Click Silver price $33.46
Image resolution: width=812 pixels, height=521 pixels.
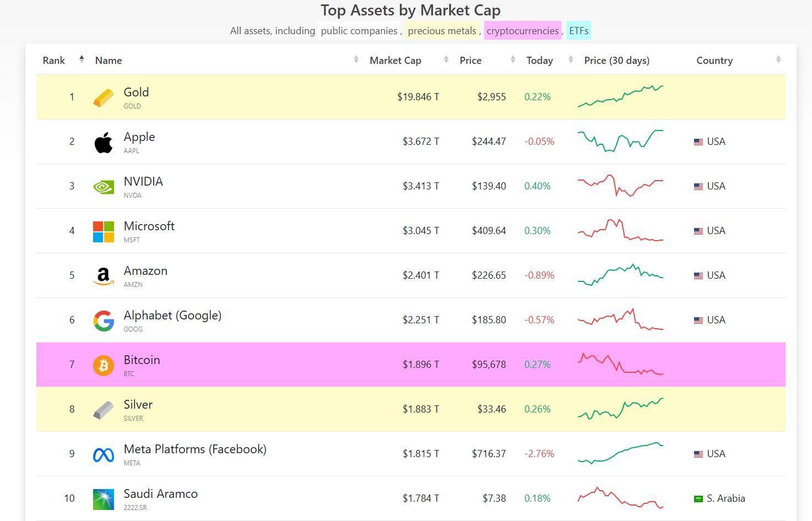pos(491,409)
